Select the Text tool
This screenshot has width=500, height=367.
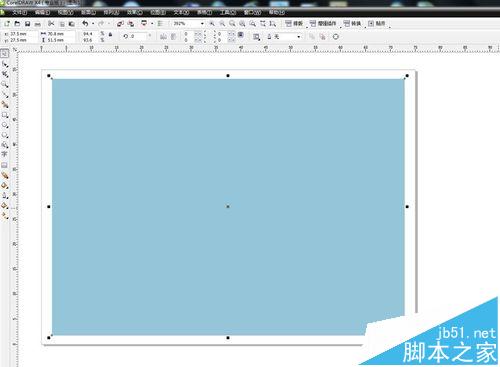click(x=5, y=154)
